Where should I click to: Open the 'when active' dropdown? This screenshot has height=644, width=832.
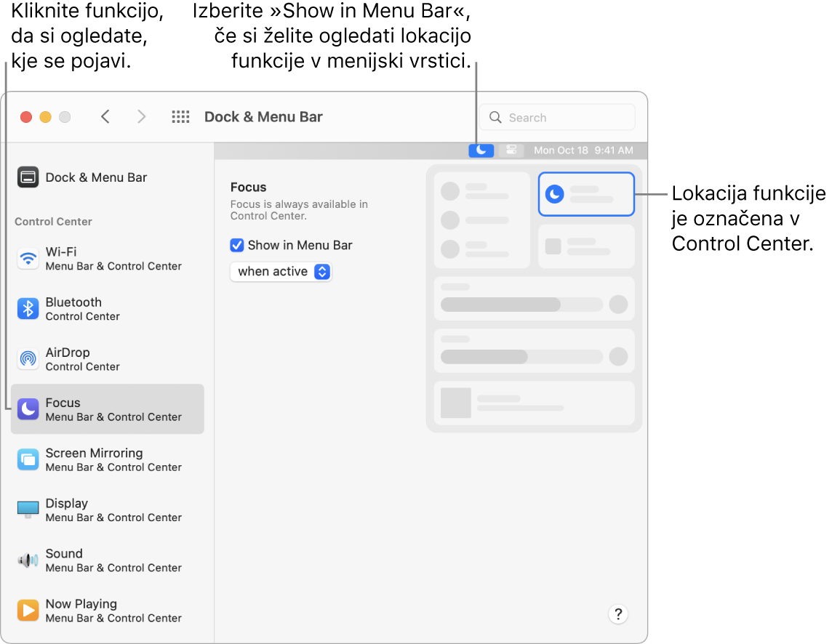pos(281,272)
